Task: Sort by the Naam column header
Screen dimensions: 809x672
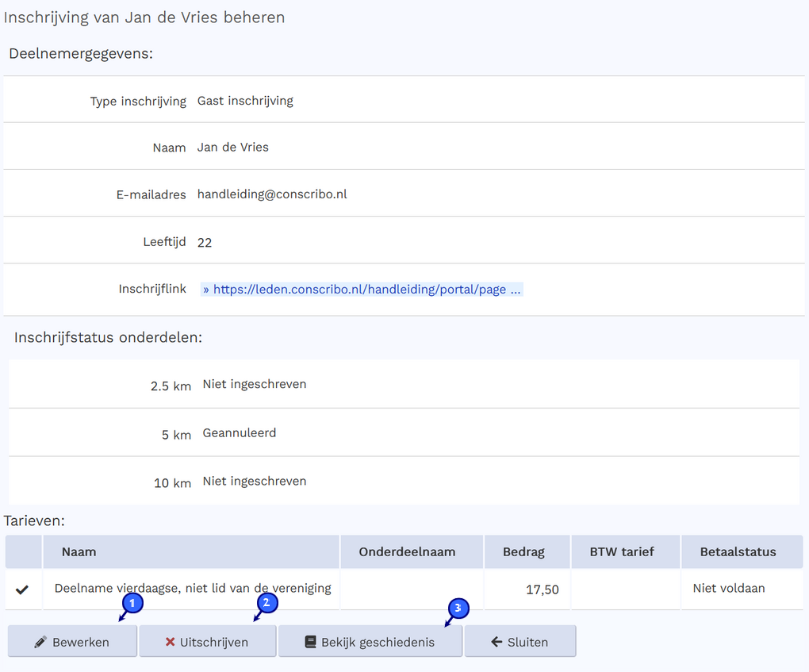Action: (79, 551)
